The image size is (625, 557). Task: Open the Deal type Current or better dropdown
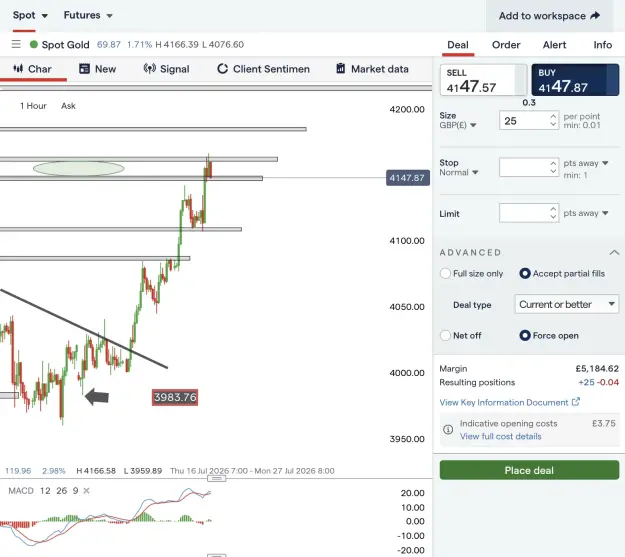(566, 304)
